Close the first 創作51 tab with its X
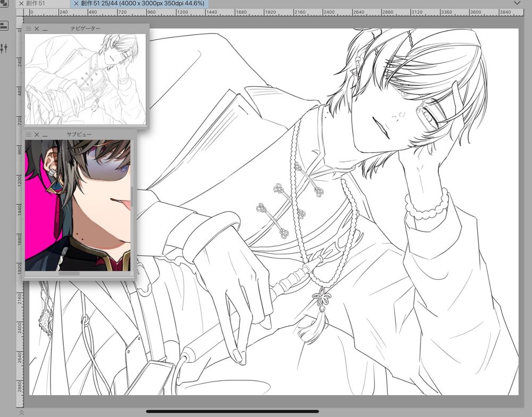This screenshot has width=532, height=417. pyautogui.click(x=21, y=3)
